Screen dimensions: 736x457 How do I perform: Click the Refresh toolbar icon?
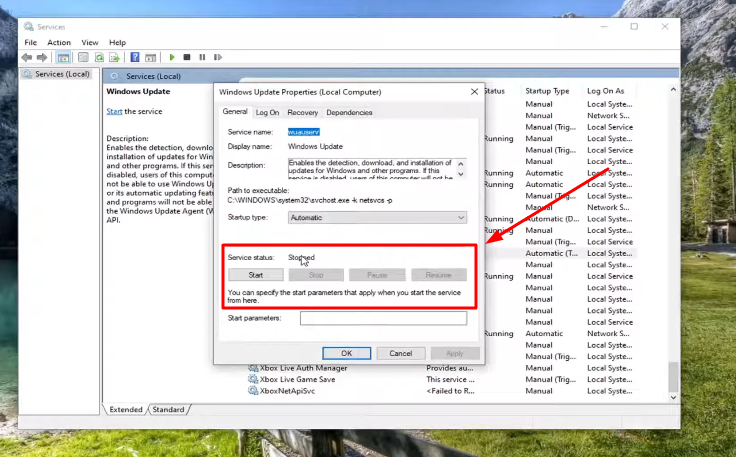(x=99, y=57)
